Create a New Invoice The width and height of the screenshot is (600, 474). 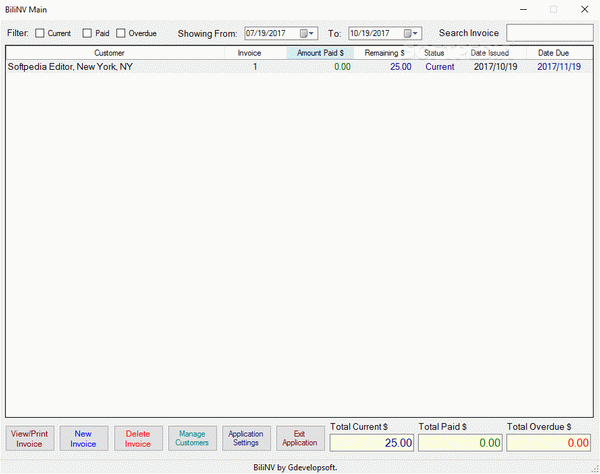coord(84,438)
